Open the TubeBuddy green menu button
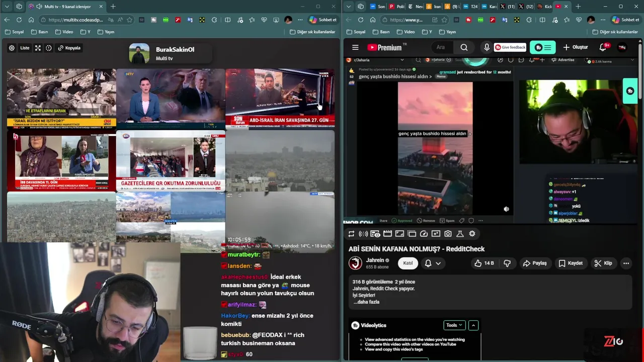 click(542, 47)
